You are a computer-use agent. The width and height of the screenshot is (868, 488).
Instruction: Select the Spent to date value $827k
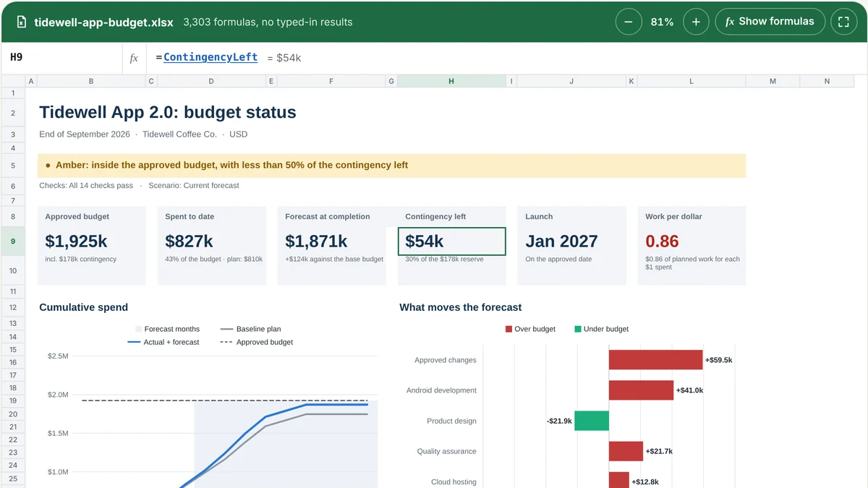[x=190, y=241]
